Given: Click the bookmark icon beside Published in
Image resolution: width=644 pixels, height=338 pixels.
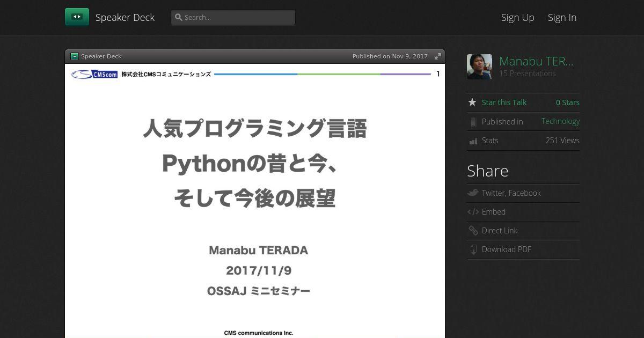Looking at the screenshot, I should (473, 122).
